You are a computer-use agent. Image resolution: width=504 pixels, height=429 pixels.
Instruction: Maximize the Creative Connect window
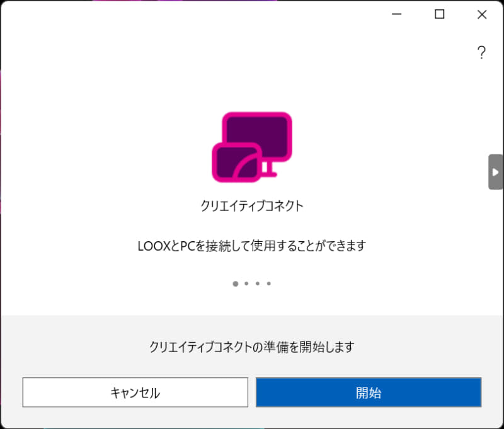click(438, 14)
